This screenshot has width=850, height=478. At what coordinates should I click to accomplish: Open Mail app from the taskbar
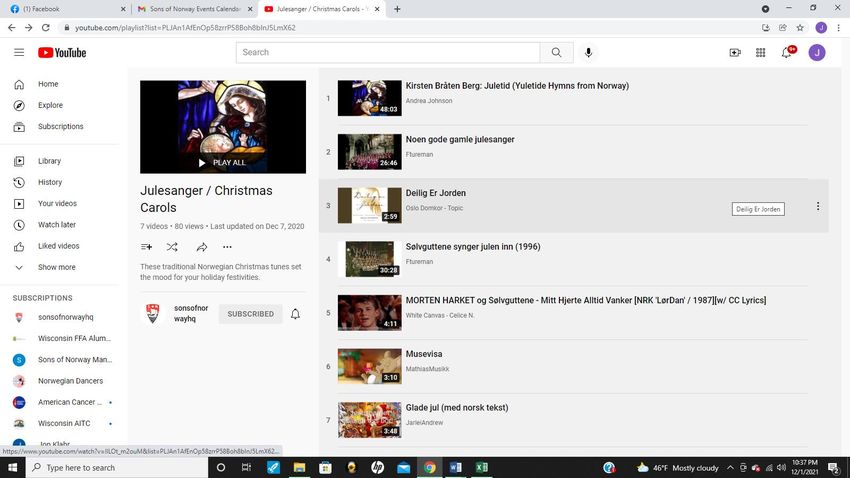[x=403, y=467]
